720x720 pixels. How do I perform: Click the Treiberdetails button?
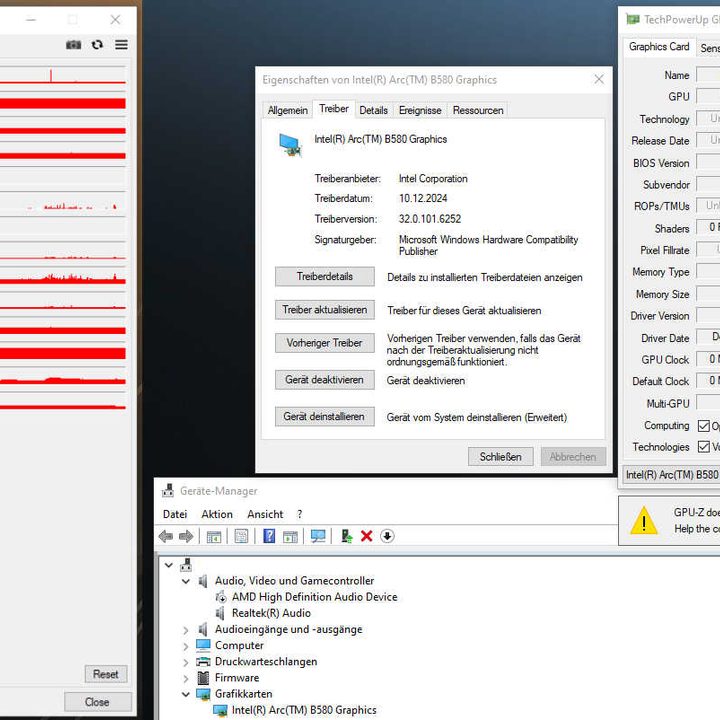(325, 276)
